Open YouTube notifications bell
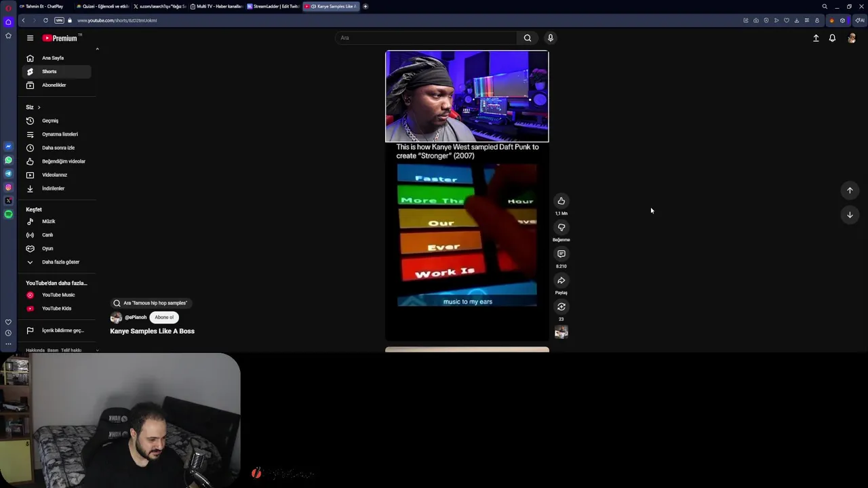The height and width of the screenshot is (488, 868). pyautogui.click(x=832, y=38)
